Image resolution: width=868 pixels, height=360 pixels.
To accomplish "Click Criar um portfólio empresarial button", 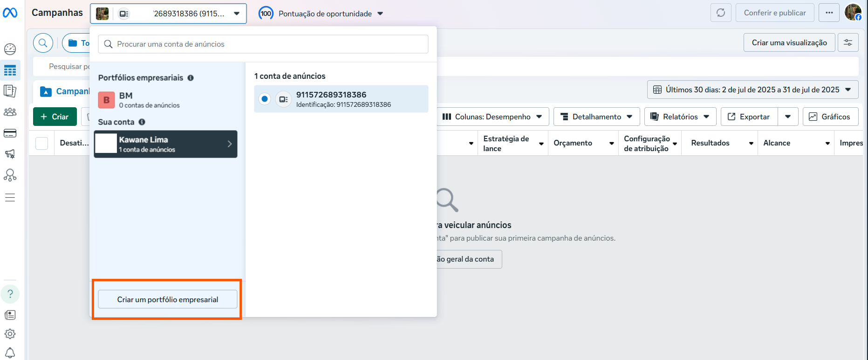I will tap(168, 299).
